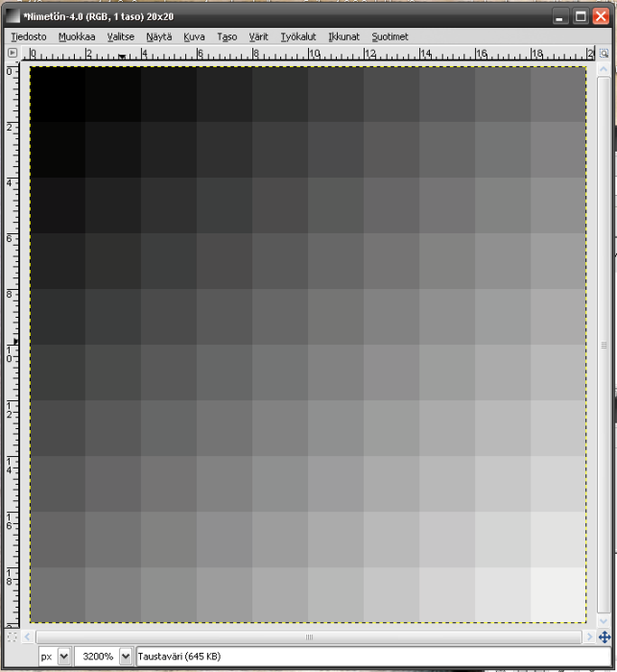Viewport: 617px width, 672px height.
Task: Click the horizontal scrollbar right arrow
Action: click(x=589, y=636)
